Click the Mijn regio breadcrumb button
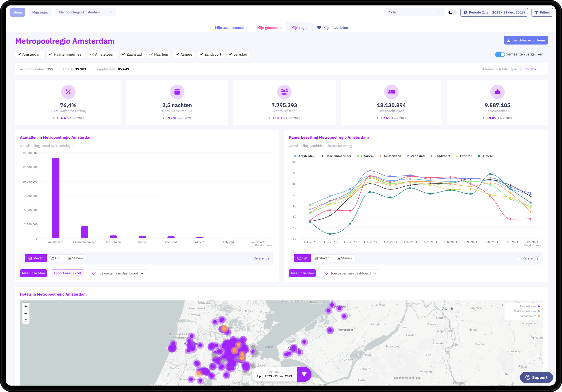 click(x=40, y=12)
